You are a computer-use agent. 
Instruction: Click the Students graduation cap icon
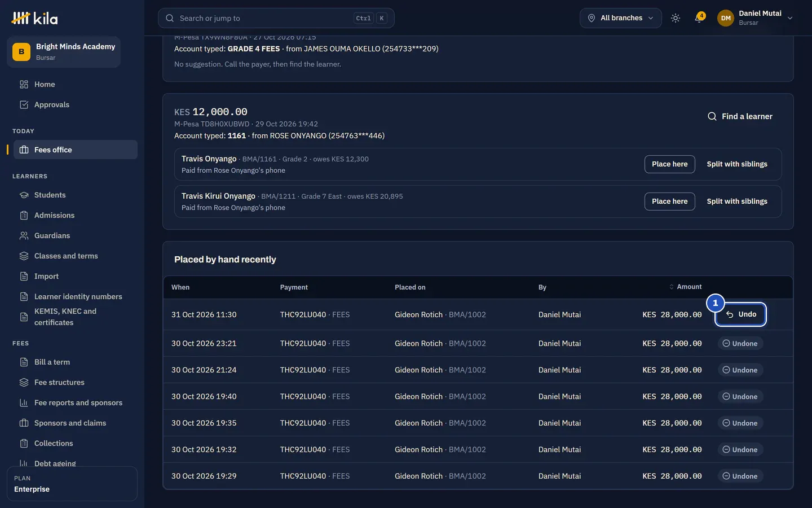(24, 195)
